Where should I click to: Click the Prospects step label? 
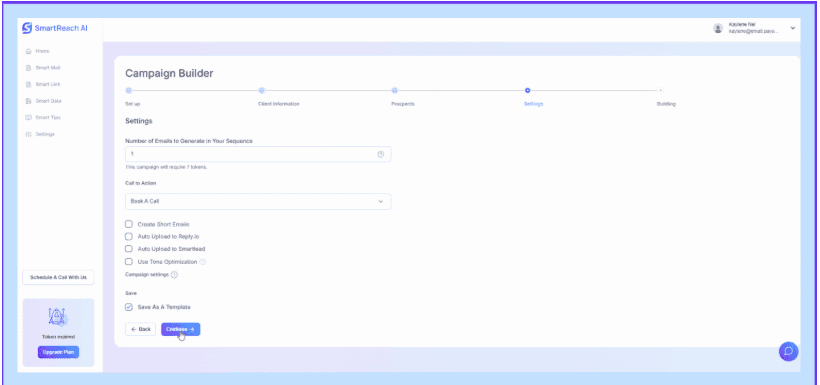(403, 104)
